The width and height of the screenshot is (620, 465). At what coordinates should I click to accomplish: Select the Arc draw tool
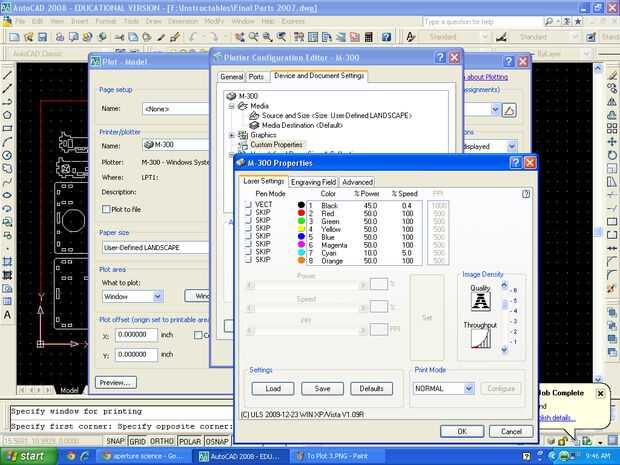(7, 142)
